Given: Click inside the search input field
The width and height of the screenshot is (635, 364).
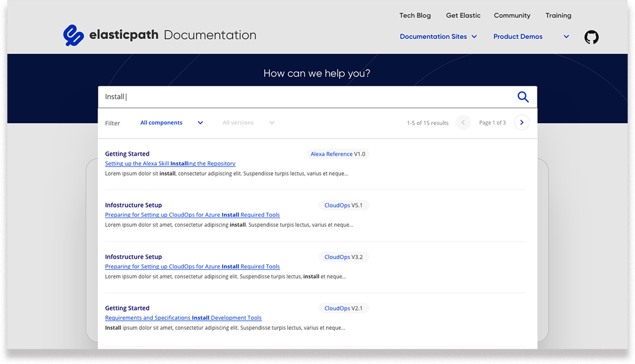Looking at the screenshot, I should point(272,97).
